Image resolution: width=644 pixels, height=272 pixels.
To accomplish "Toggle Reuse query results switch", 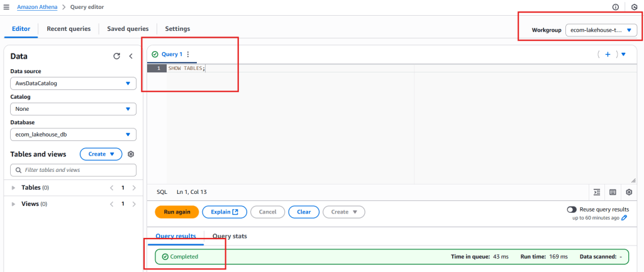I will pyautogui.click(x=572, y=210).
